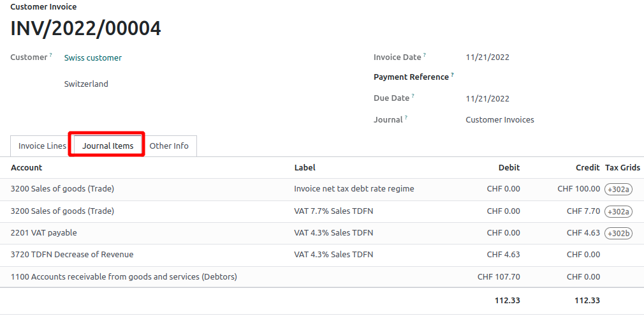Click the help icon beside Payment Reference
The width and height of the screenshot is (644, 316).
[x=452, y=75]
